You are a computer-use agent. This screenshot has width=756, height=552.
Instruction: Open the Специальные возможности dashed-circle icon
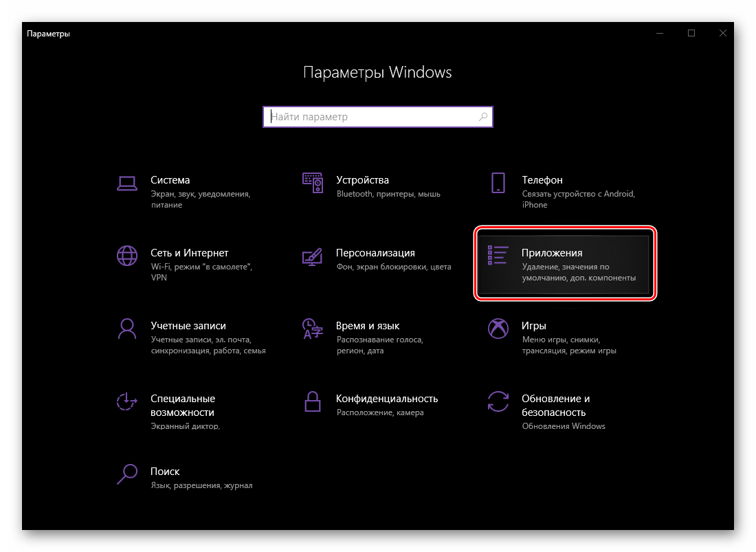pyautogui.click(x=127, y=401)
